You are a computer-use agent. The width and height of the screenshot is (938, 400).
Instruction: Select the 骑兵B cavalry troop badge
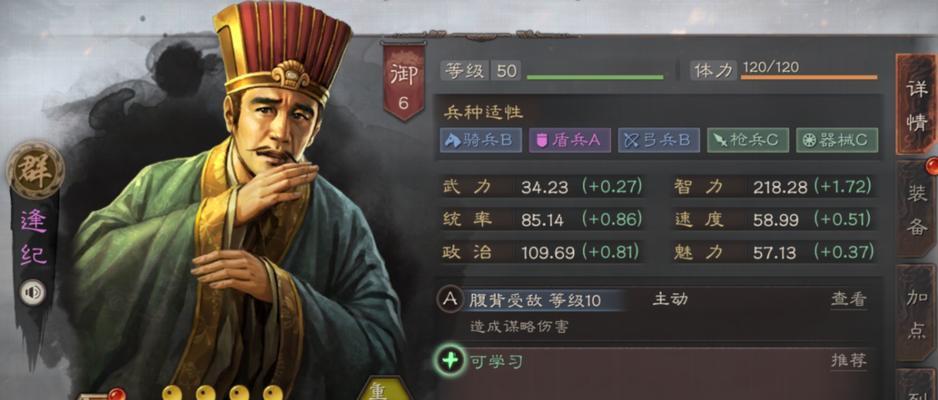click(x=481, y=141)
